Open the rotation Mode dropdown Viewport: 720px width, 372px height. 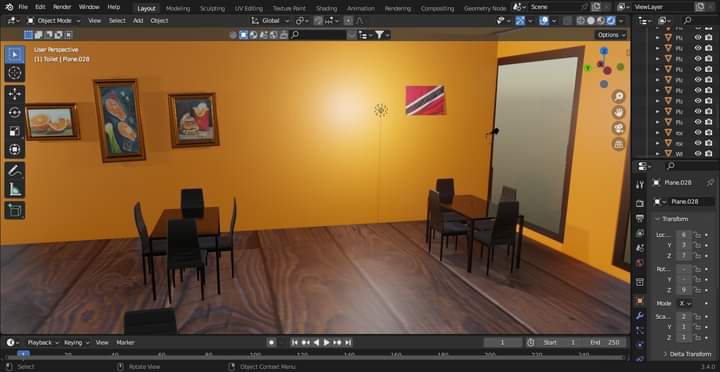[x=686, y=304]
